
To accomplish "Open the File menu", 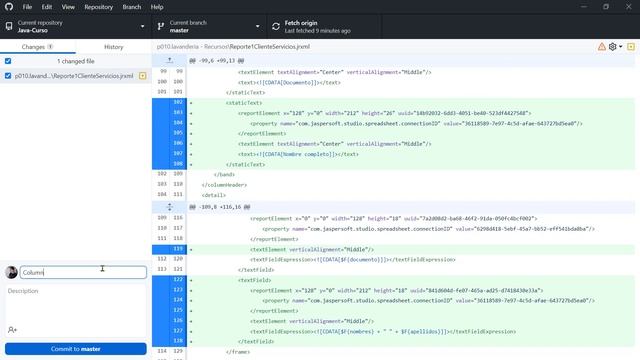I will pyautogui.click(x=27, y=7).
